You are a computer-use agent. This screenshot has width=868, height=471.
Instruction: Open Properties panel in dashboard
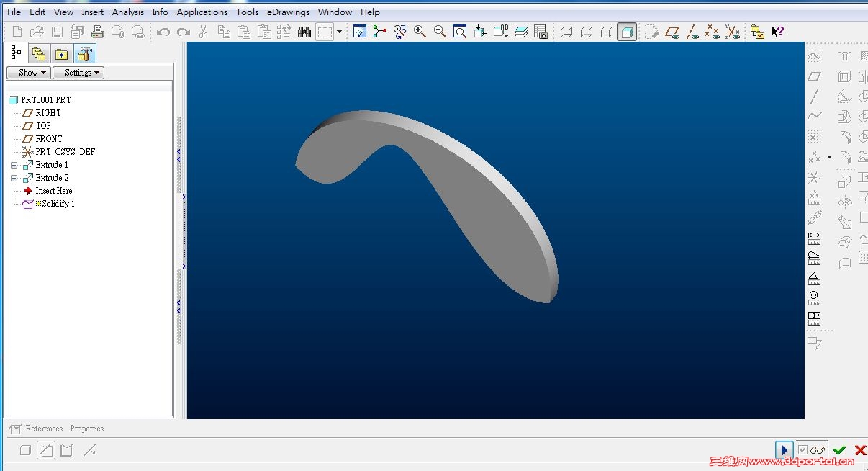coord(87,429)
